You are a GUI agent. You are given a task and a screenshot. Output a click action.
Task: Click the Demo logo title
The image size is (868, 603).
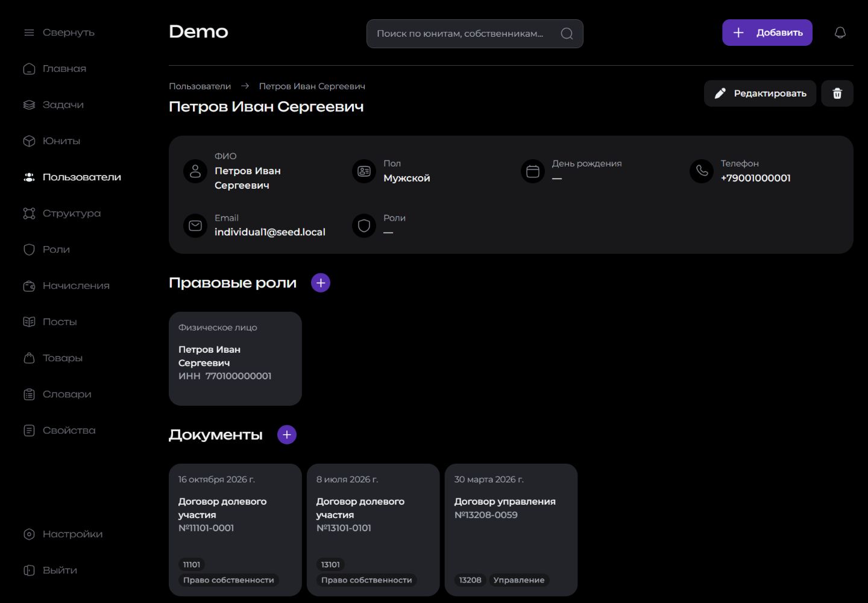coord(198,31)
